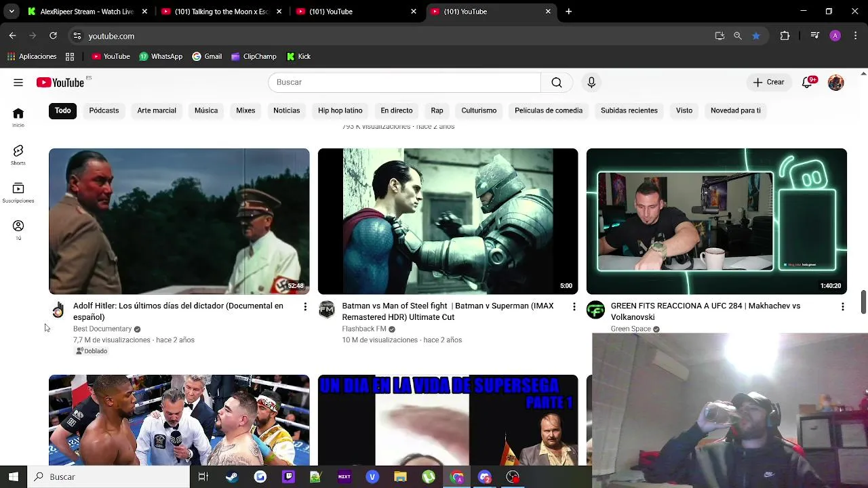
Task: Toggle the bookmark star
Action: point(756,36)
